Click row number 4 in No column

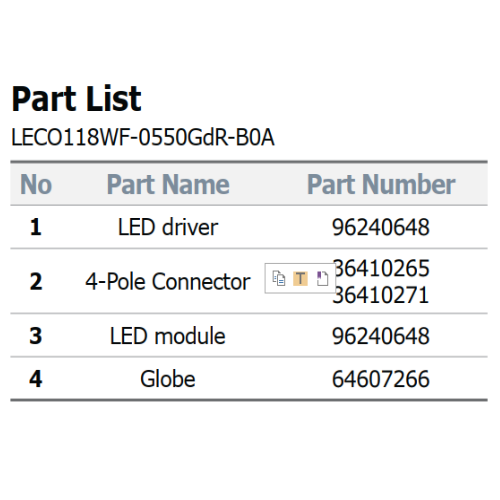point(36,379)
